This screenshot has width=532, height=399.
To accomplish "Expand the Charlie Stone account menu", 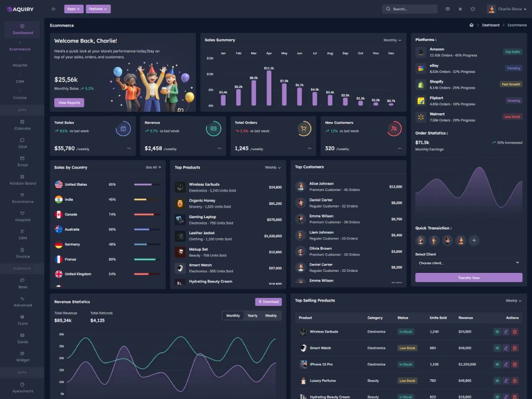I will coord(506,9).
